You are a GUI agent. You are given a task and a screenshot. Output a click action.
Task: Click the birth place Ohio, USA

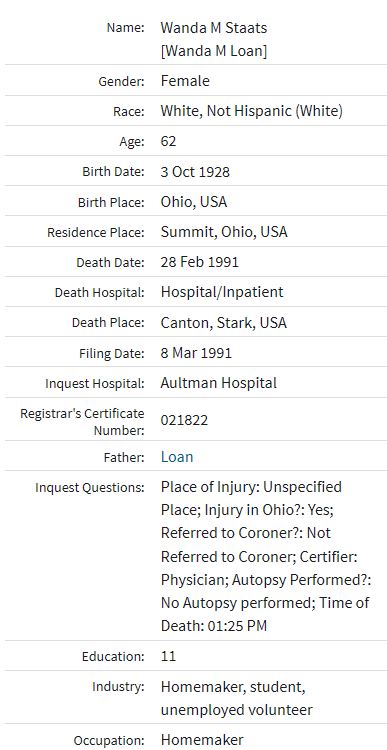(x=194, y=202)
